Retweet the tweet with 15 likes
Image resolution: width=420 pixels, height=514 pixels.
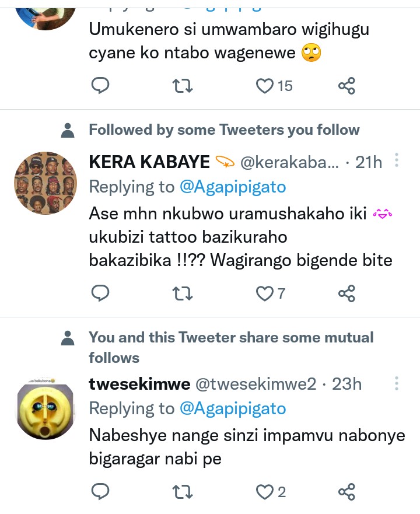183,86
